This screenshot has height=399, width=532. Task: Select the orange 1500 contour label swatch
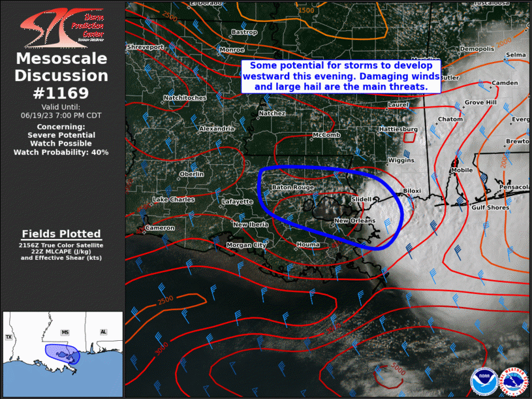pyautogui.click(x=307, y=11)
